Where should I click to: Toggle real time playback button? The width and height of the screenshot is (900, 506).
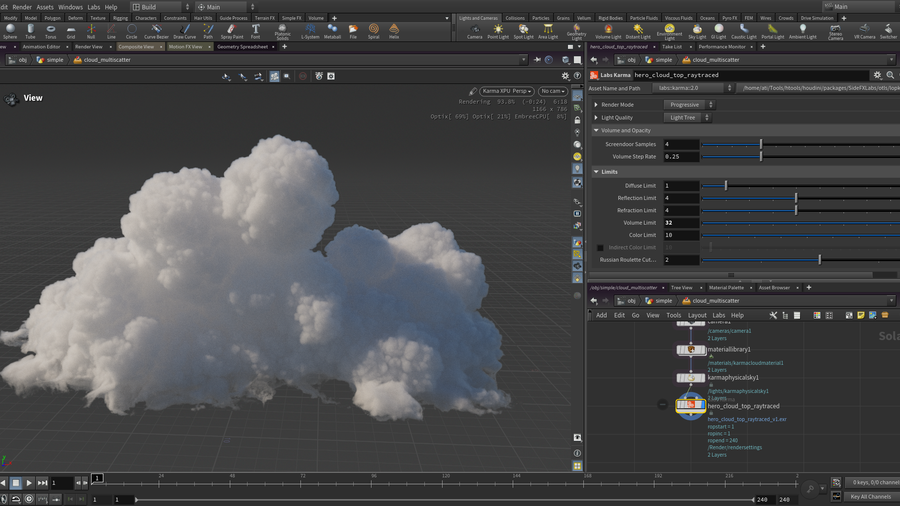click(x=29, y=499)
